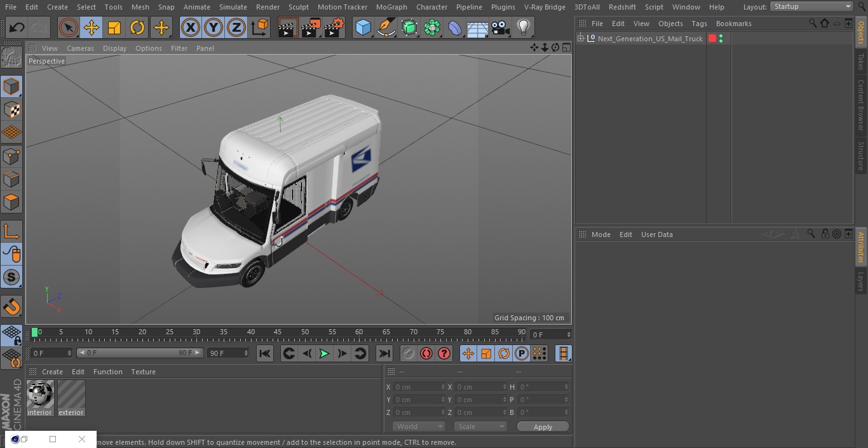Switch to the Attributes side tab
This screenshot has width=868, height=448.
[x=861, y=247]
